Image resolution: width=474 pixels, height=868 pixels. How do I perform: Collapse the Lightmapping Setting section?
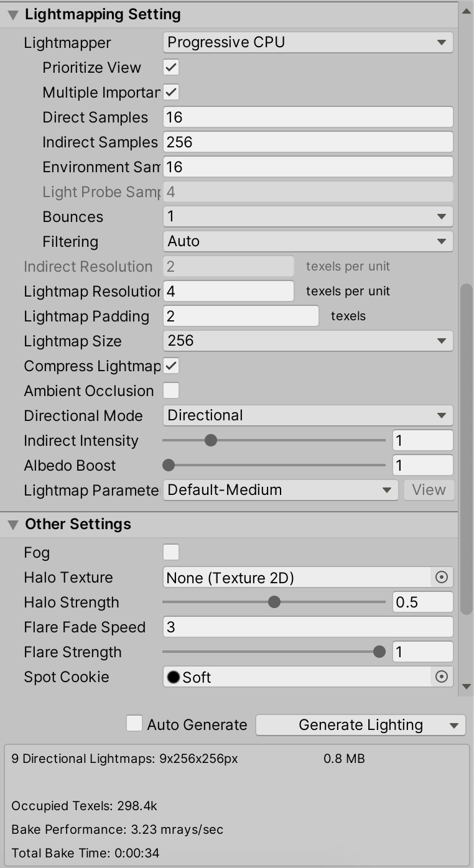(12, 15)
